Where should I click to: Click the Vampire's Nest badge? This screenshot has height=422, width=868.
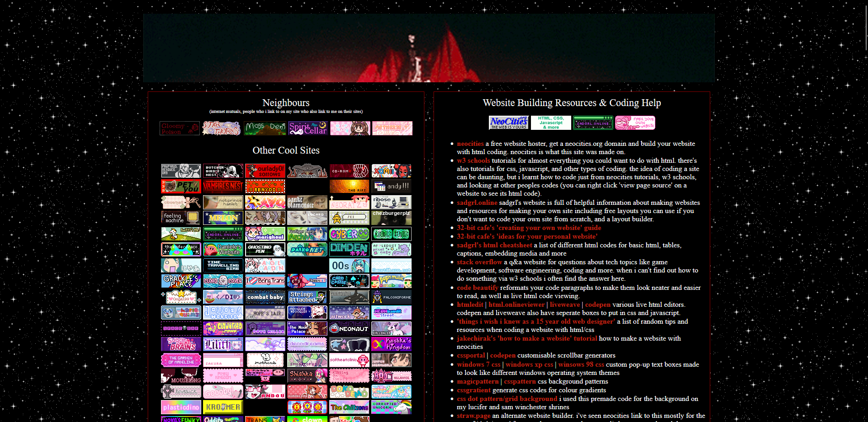pyautogui.click(x=223, y=187)
